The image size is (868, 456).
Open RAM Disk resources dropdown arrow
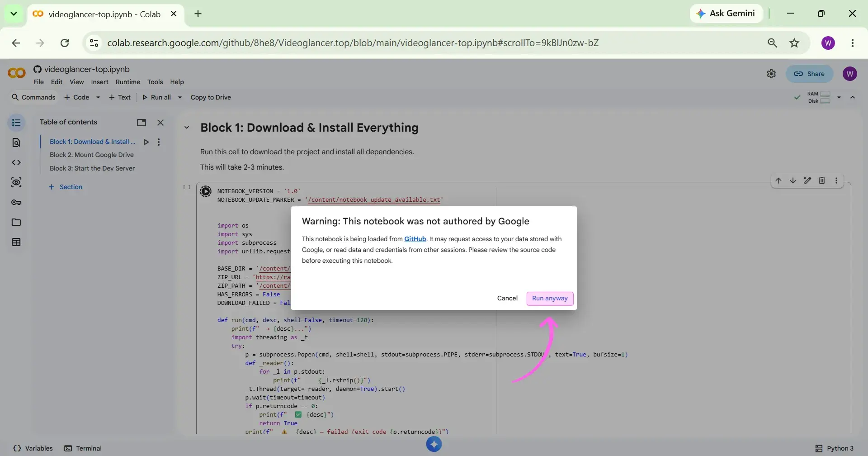(x=839, y=97)
